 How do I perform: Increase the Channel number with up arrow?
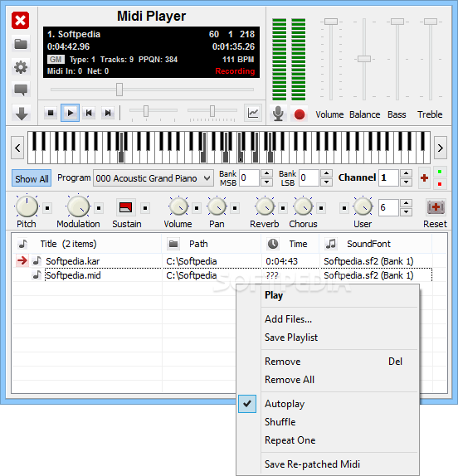[x=406, y=173]
